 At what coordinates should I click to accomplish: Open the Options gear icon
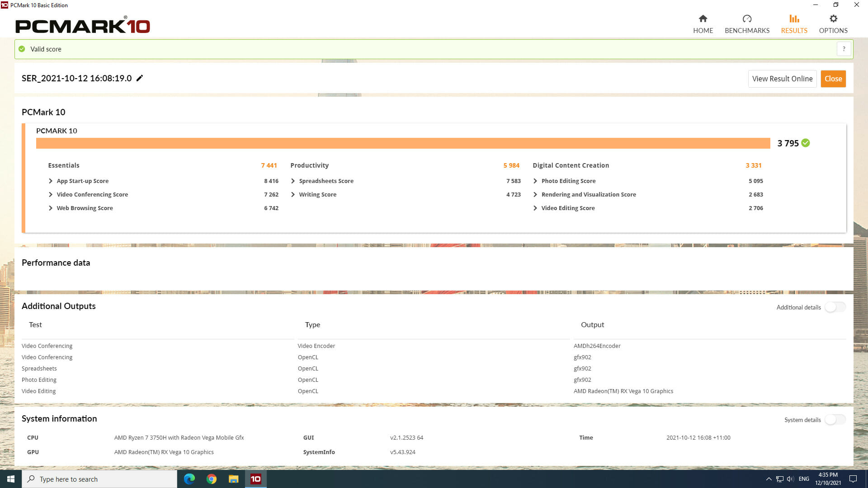pos(833,19)
